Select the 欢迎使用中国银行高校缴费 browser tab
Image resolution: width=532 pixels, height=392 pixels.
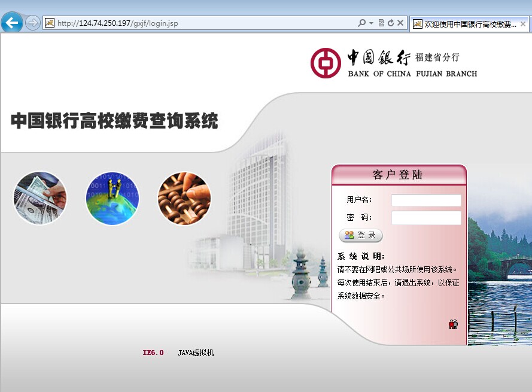click(x=469, y=24)
